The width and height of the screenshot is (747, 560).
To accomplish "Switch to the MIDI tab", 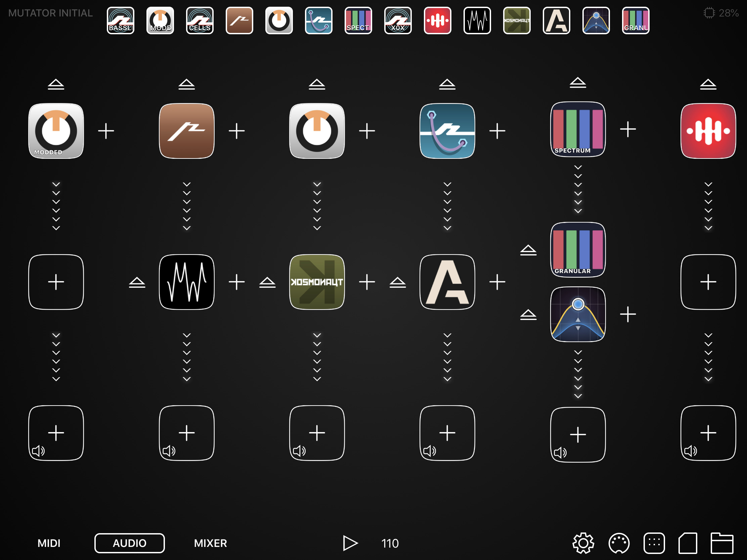I will [49, 543].
